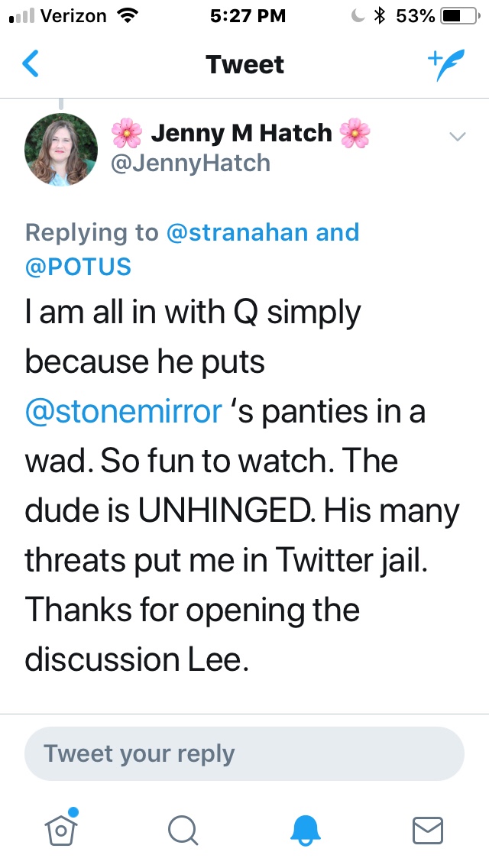Image resolution: width=489 pixels, height=868 pixels.
Task: Tap the battery indicator in status bar
Action: click(458, 16)
